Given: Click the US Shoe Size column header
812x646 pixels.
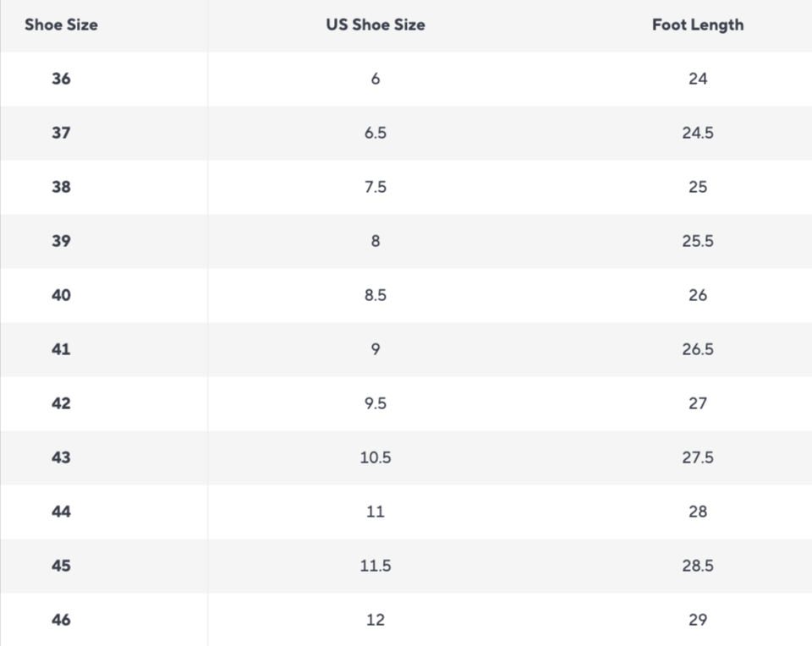Looking at the screenshot, I should coord(376,25).
